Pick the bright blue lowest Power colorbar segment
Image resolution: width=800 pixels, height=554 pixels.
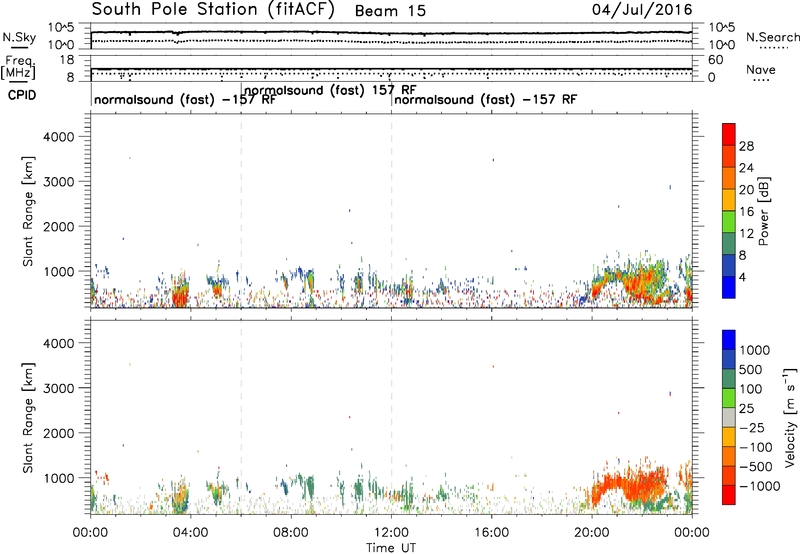coord(729,287)
